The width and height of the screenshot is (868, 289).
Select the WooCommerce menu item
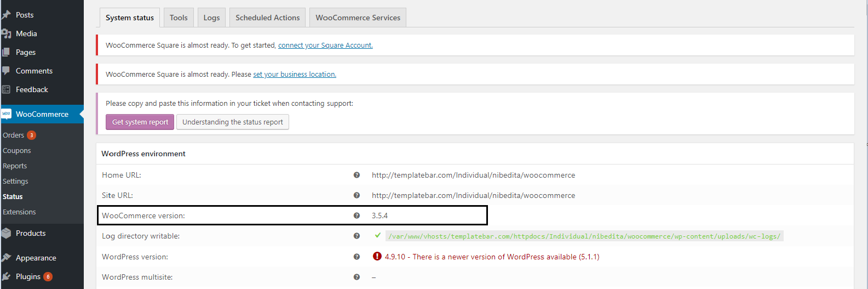[x=42, y=114]
